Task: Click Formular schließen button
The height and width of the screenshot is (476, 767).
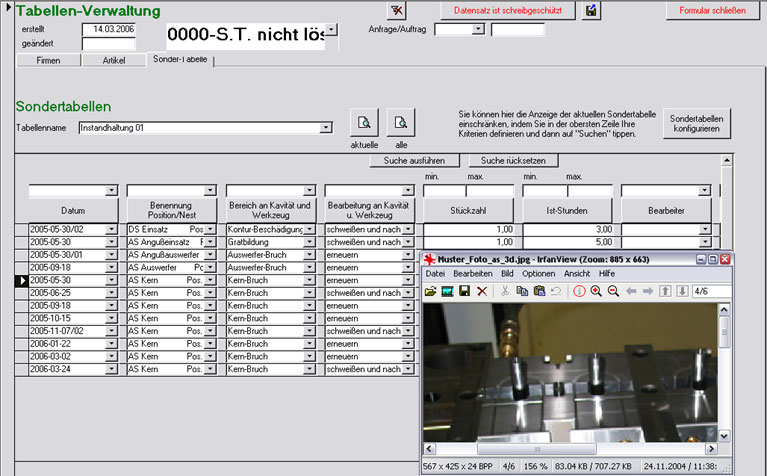Action: point(712,10)
